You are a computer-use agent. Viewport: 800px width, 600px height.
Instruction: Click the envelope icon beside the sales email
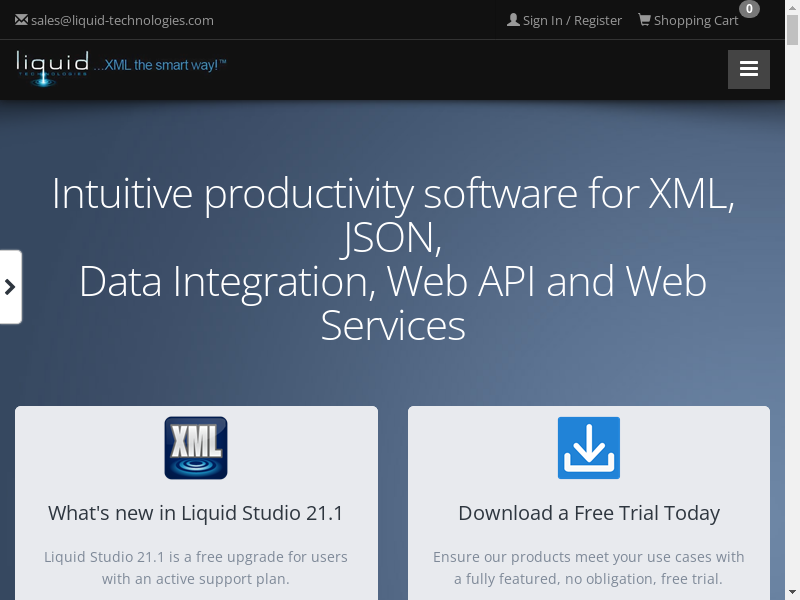click(21, 20)
